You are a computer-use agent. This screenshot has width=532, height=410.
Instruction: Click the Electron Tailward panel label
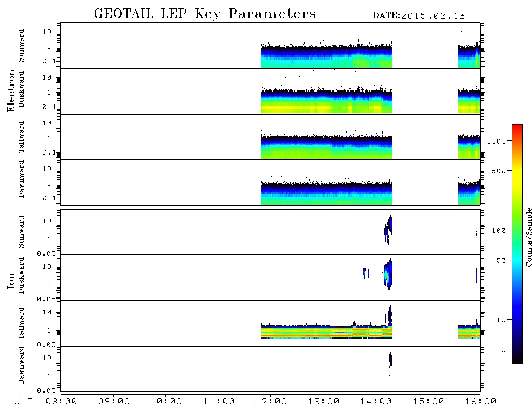[21, 137]
